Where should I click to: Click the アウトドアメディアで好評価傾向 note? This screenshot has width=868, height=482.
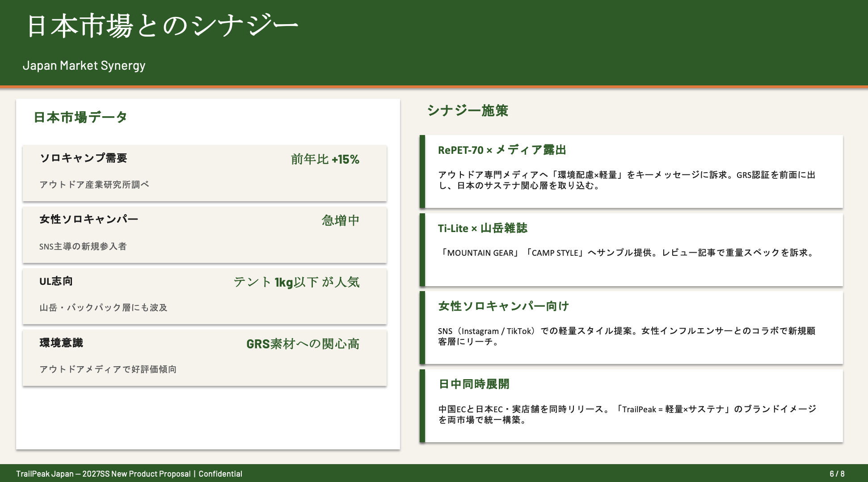click(108, 369)
